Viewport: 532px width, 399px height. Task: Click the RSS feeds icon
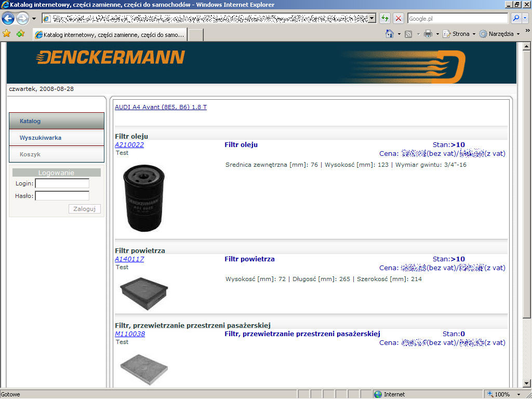point(408,34)
